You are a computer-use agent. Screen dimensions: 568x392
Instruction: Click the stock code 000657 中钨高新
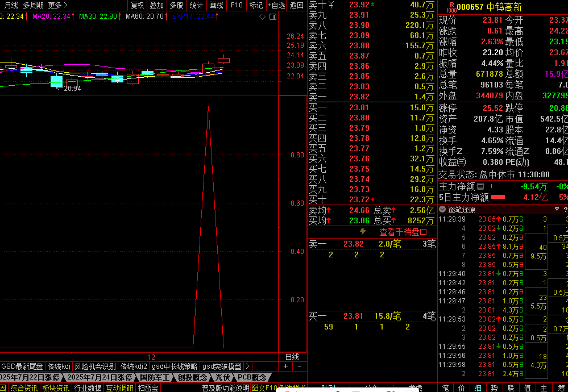pos(490,7)
